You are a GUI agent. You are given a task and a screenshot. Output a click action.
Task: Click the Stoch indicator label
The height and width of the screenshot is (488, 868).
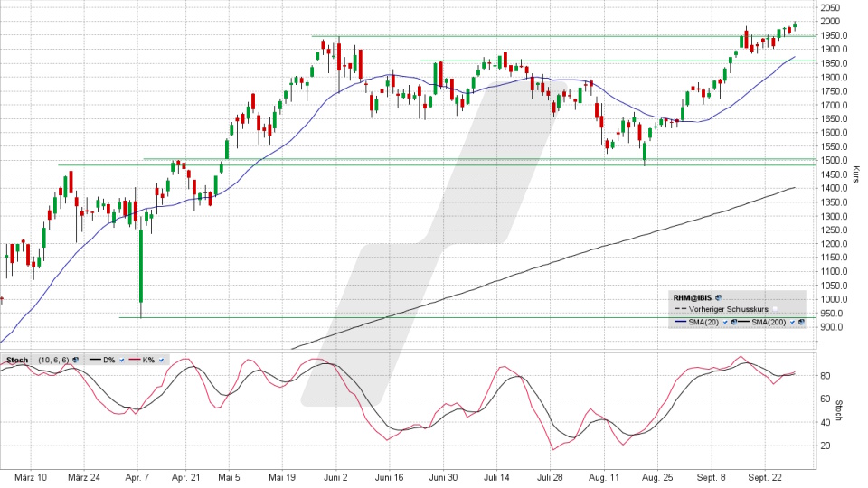(x=17, y=360)
